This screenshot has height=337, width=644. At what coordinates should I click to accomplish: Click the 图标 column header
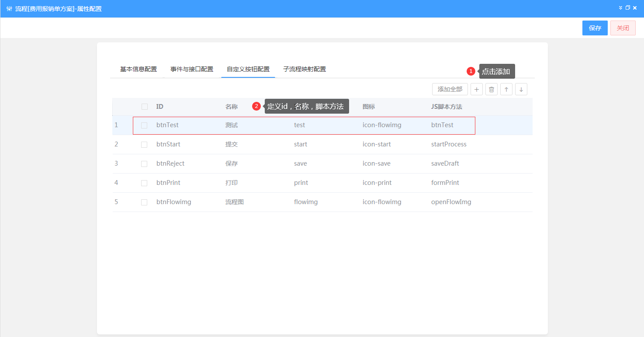tap(369, 107)
